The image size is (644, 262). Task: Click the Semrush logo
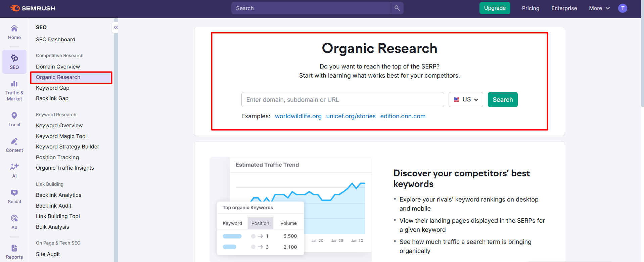tap(33, 8)
